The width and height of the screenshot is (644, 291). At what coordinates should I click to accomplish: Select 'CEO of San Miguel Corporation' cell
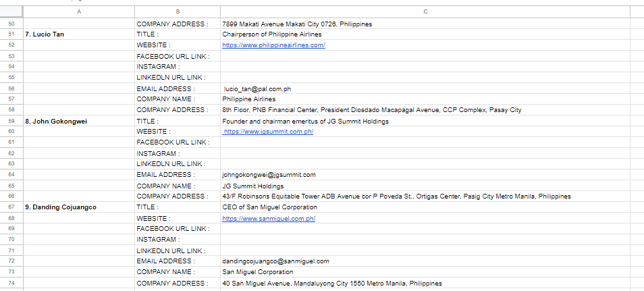(x=425, y=207)
